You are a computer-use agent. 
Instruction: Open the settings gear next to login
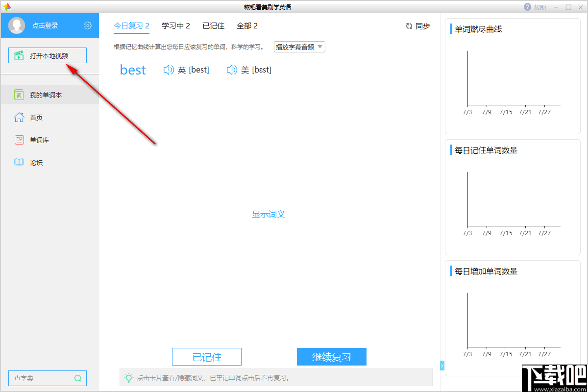click(x=87, y=25)
